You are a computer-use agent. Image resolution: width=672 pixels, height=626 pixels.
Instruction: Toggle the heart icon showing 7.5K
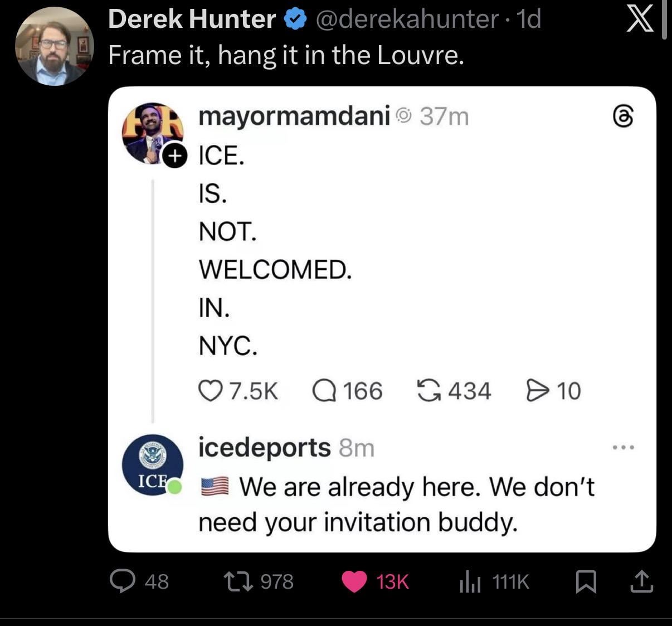(x=210, y=391)
